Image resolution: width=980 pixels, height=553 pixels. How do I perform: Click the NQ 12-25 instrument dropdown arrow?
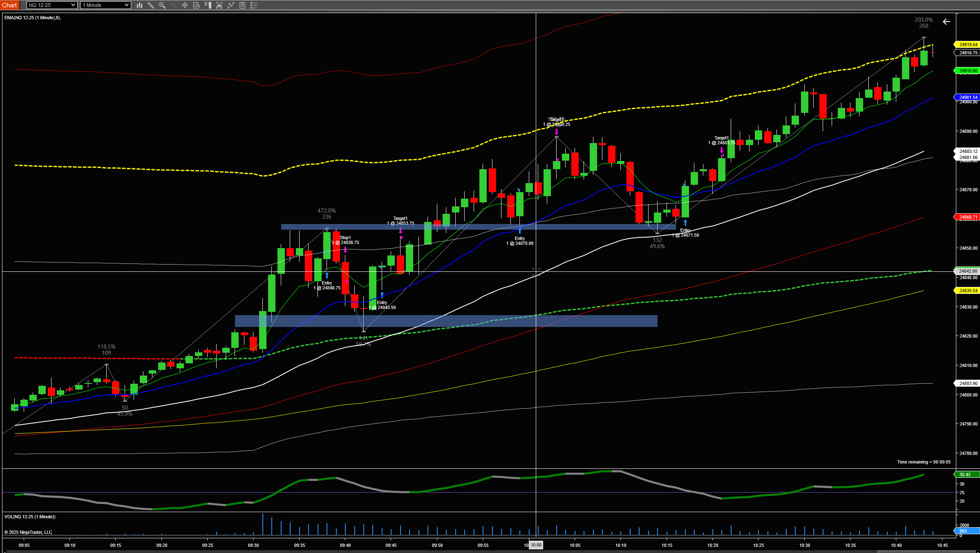click(x=73, y=5)
